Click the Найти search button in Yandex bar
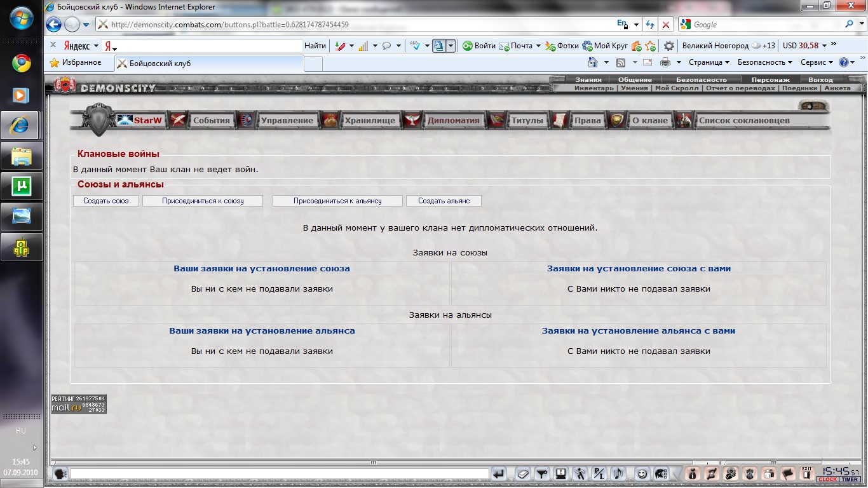 point(315,46)
